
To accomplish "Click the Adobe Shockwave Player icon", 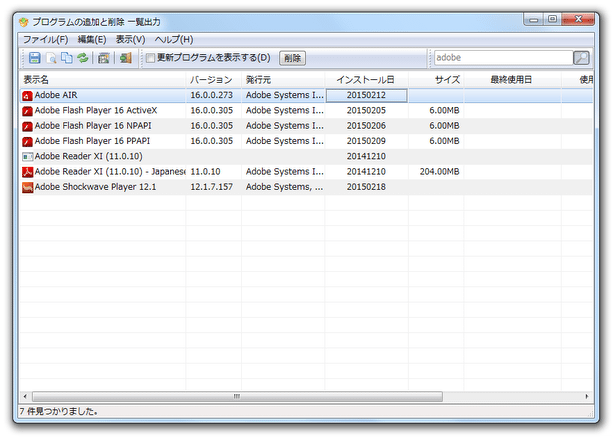I will [27, 187].
